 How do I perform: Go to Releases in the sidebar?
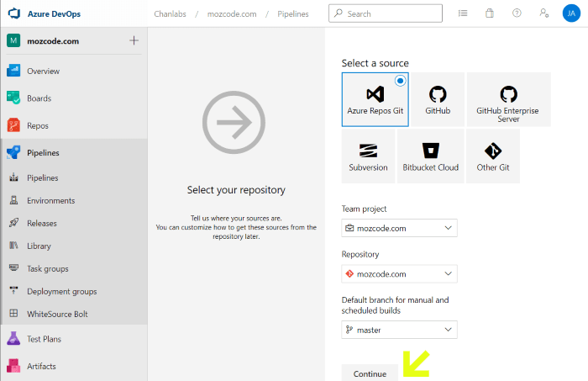[x=42, y=224]
